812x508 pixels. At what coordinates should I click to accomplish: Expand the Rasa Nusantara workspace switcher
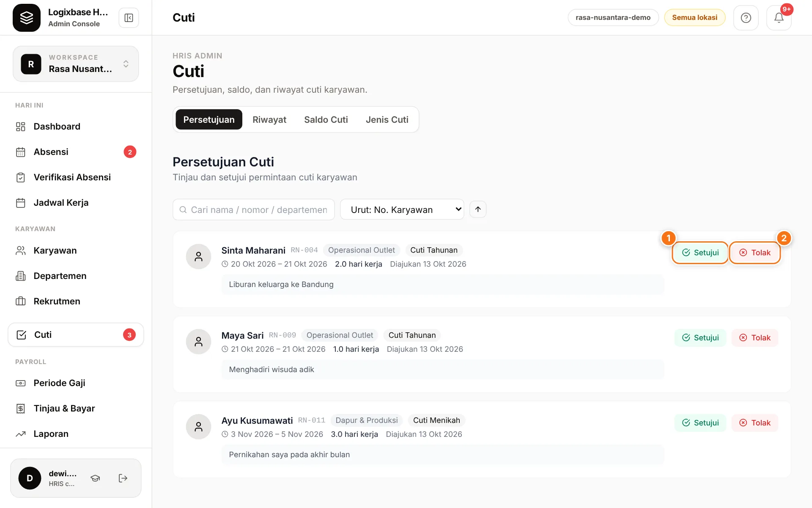coord(76,64)
